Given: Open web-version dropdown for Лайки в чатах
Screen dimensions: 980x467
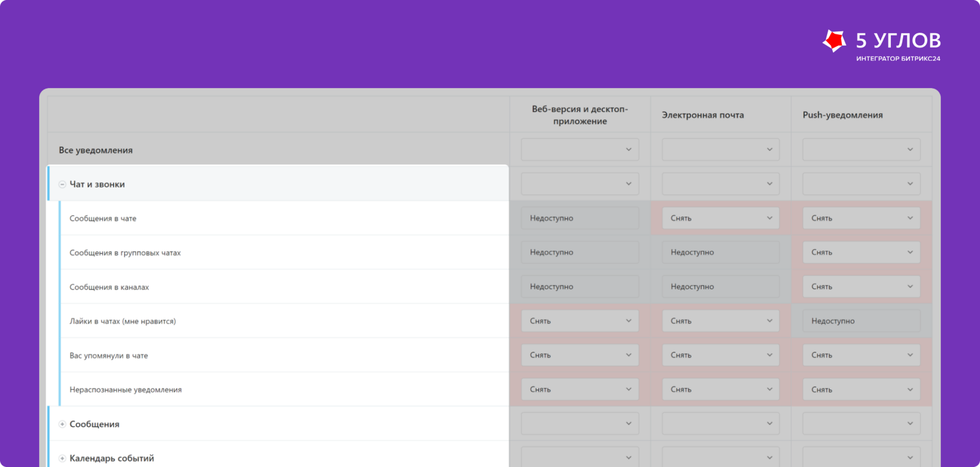Looking at the screenshot, I should [580, 321].
